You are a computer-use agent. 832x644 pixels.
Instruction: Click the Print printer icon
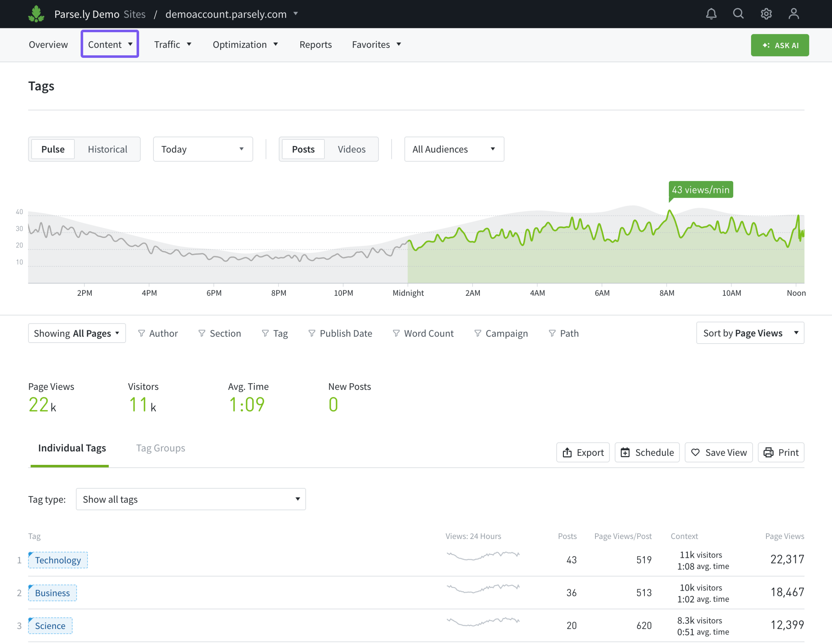click(768, 452)
